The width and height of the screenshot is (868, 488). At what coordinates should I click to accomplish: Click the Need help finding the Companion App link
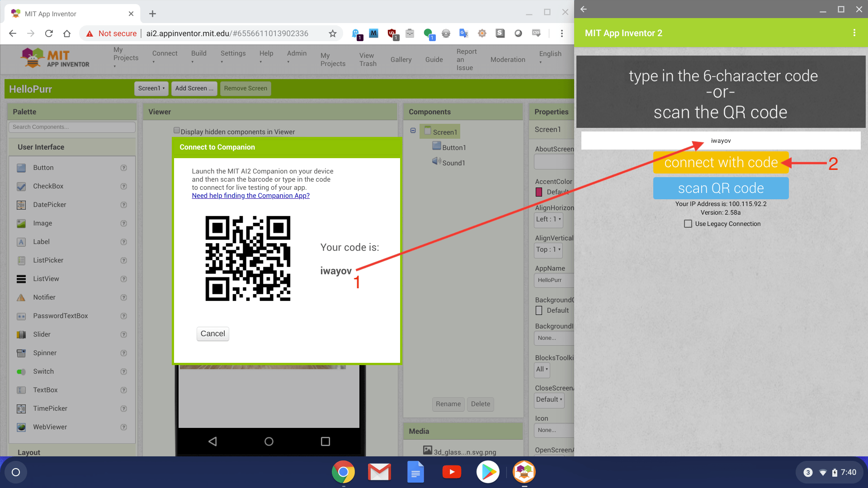[x=250, y=196]
